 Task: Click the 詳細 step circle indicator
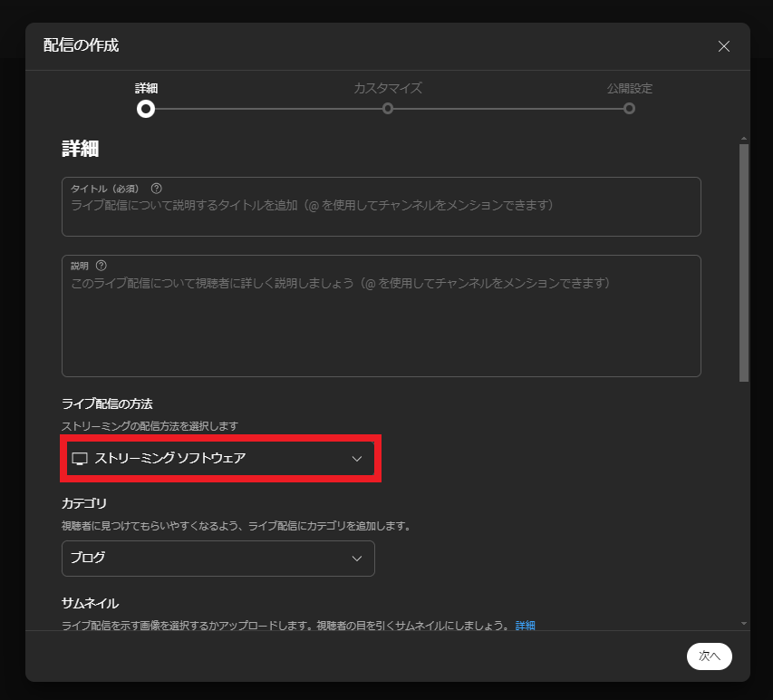146,109
